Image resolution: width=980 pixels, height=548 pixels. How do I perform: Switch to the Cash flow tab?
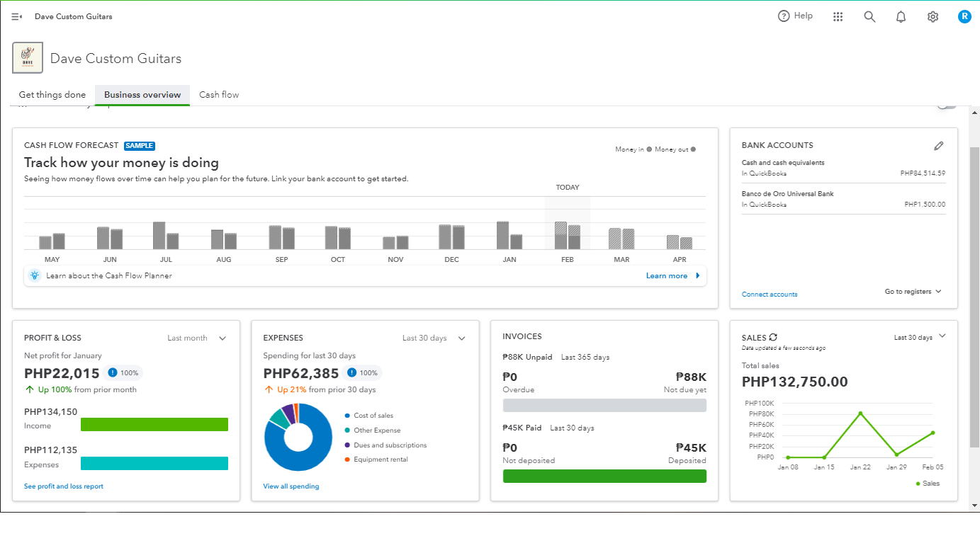pos(219,95)
